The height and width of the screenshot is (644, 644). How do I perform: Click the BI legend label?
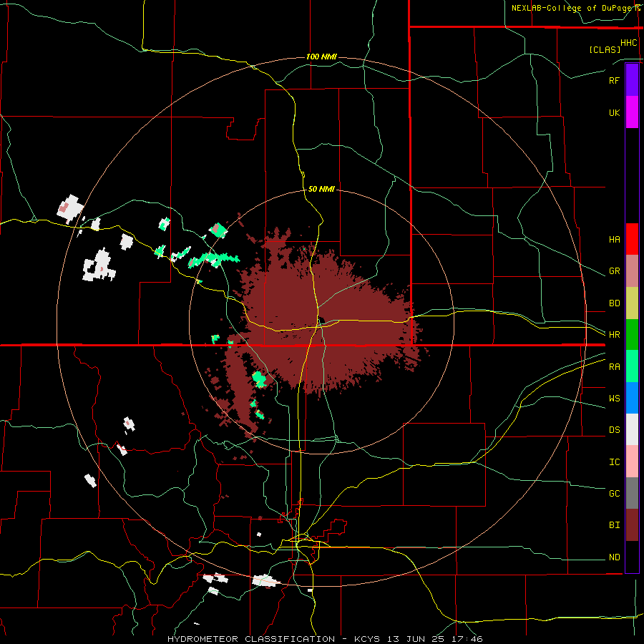tap(614, 525)
